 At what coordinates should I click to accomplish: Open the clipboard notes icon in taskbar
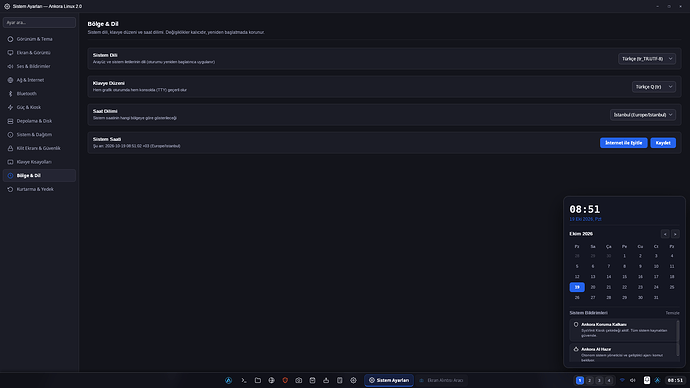coord(340,381)
